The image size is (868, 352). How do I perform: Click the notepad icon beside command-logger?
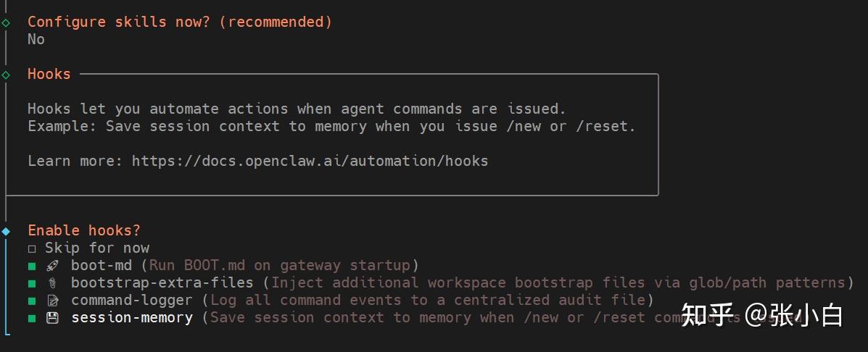[52, 301]
